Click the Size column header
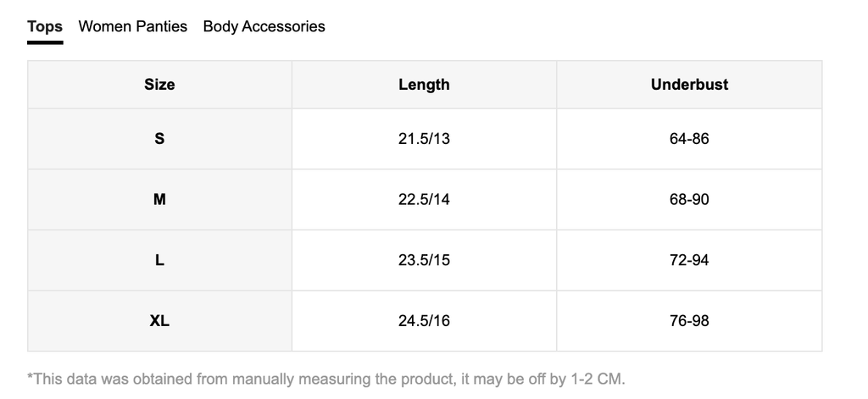Viewport: 868px width, 399px height. [159, 85]
